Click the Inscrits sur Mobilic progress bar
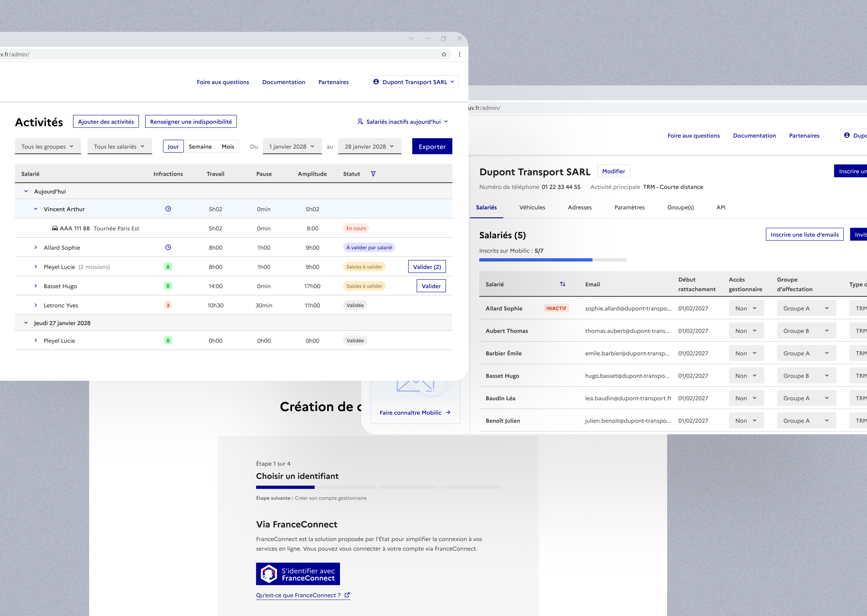Viewport: 867px width, 616px height. pyautogui.click(x=552, y=260)
